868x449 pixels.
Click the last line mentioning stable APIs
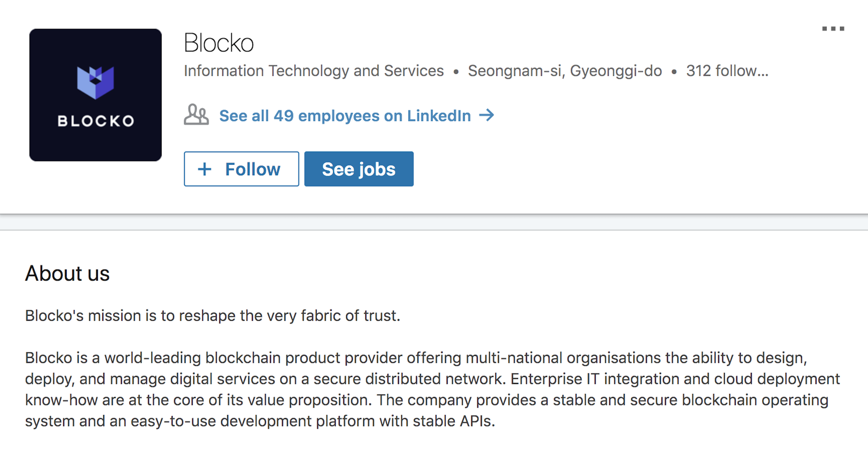tap(260, 421)
